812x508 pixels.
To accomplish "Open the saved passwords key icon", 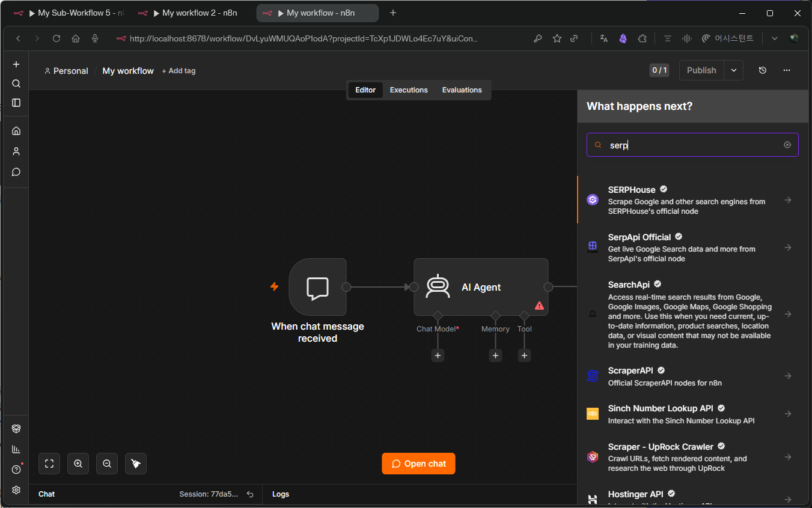I will pos(538,38).
